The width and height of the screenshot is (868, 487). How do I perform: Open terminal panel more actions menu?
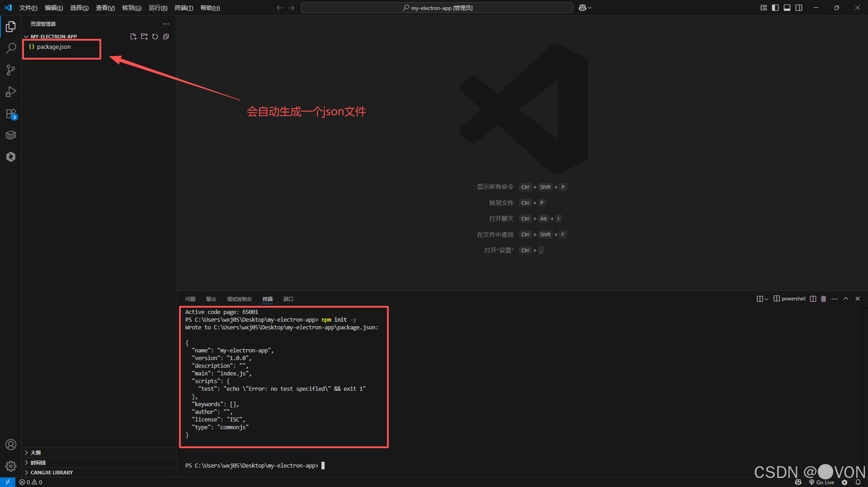[835, 299]
